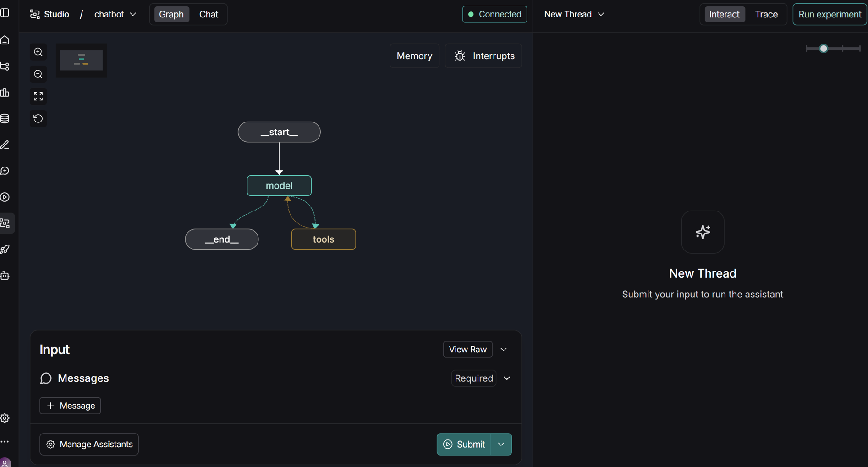Toggle the sidebar panel icon
Viewport: 868px width, 467px height.
5,13
